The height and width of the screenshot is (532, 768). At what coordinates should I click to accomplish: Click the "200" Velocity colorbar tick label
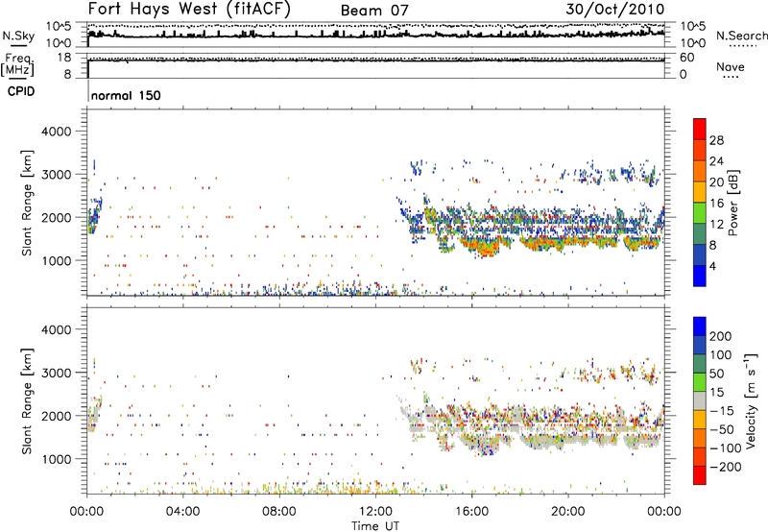click(x=721, y=336)
